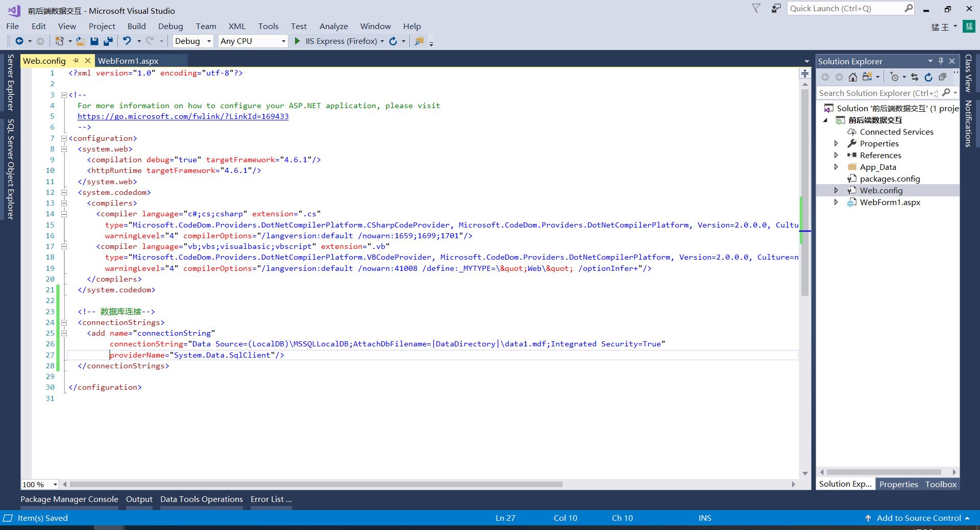Click the Quick Launch magnifier icon

coord(909,8)
